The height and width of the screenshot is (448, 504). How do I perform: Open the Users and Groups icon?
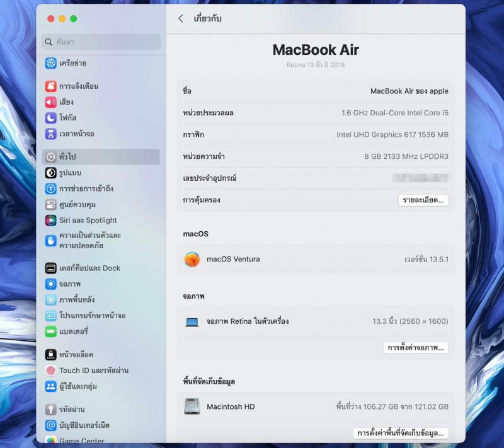pos(51,386)
